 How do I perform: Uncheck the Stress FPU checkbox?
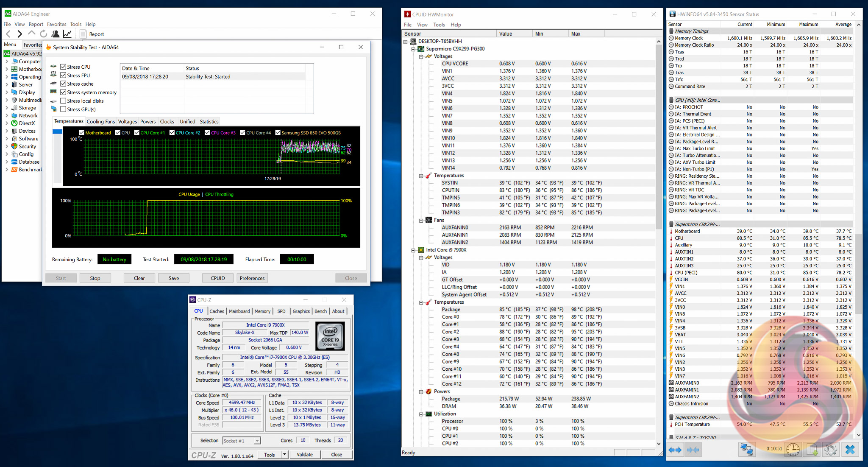tap(63, 76)
